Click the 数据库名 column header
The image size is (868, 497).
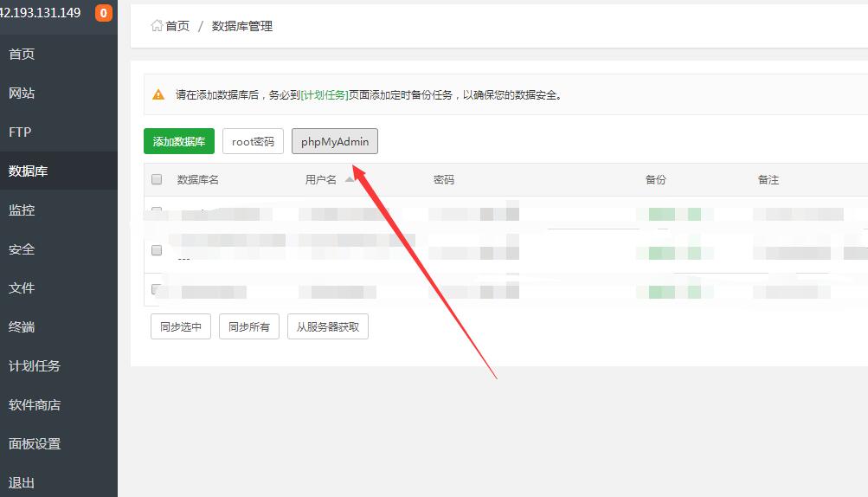coord(198,180)
